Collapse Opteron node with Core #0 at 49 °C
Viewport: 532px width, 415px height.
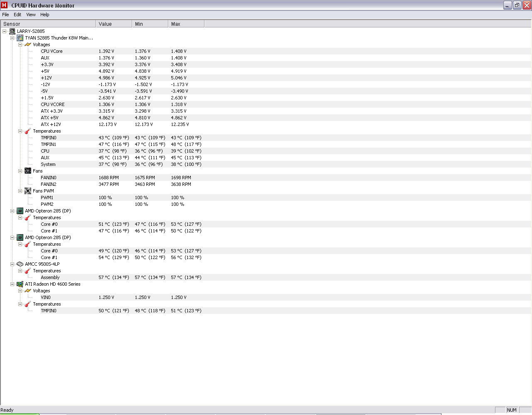click(x=12, y=237)
